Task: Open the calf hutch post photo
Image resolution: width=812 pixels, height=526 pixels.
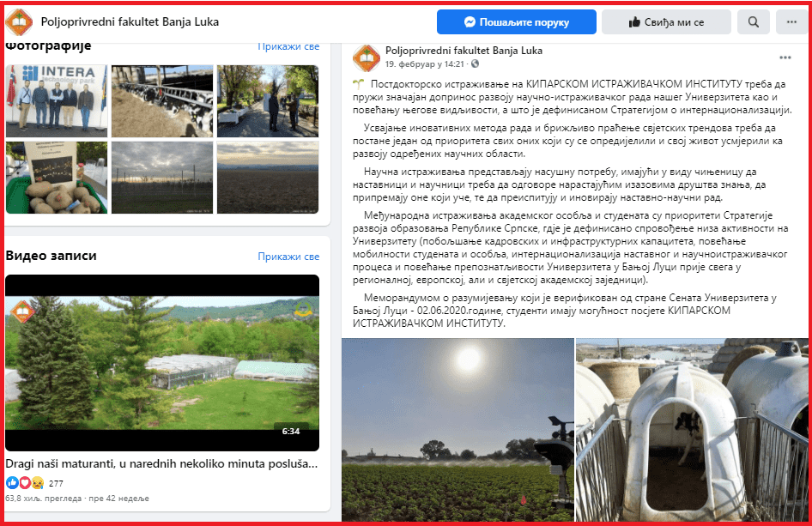Action: point(692,430)
